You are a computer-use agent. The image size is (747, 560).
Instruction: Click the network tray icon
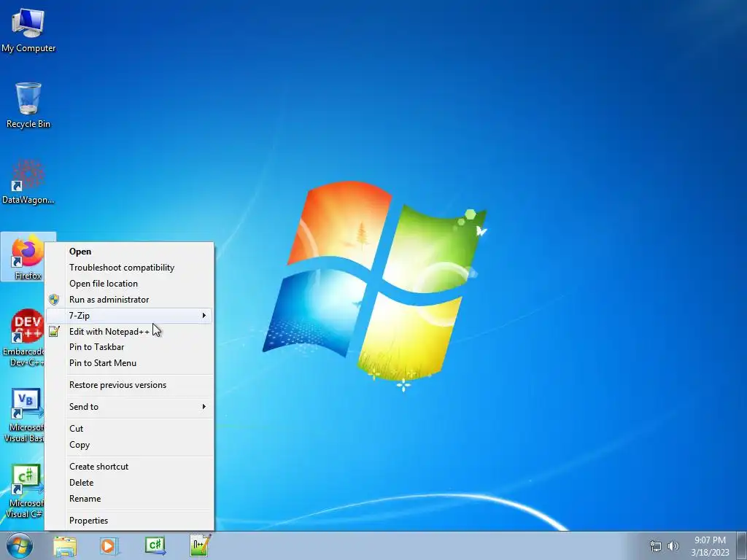(656, 546)
